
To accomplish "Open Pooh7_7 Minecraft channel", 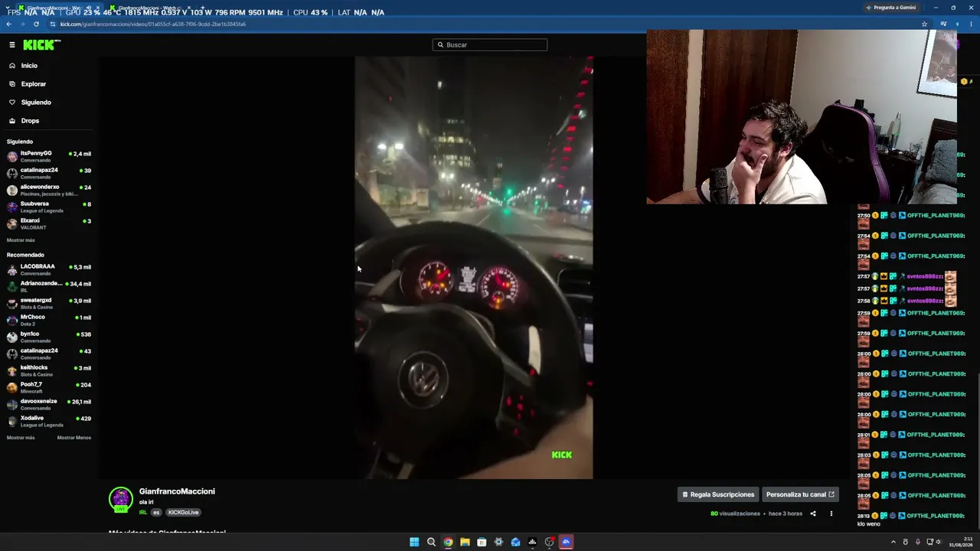I will pyautogui.click(x=49, y=387).
